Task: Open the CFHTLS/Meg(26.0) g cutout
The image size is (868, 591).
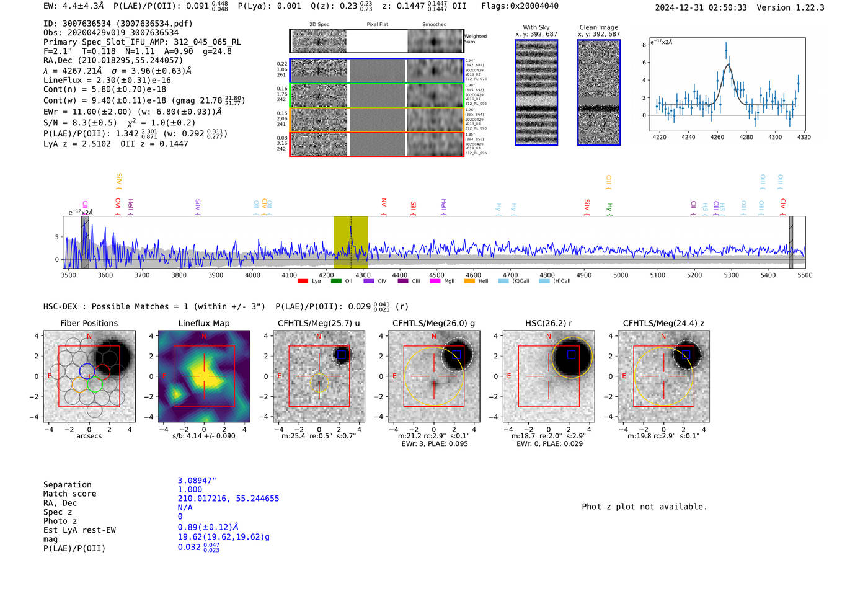Action: pos(433,376)
